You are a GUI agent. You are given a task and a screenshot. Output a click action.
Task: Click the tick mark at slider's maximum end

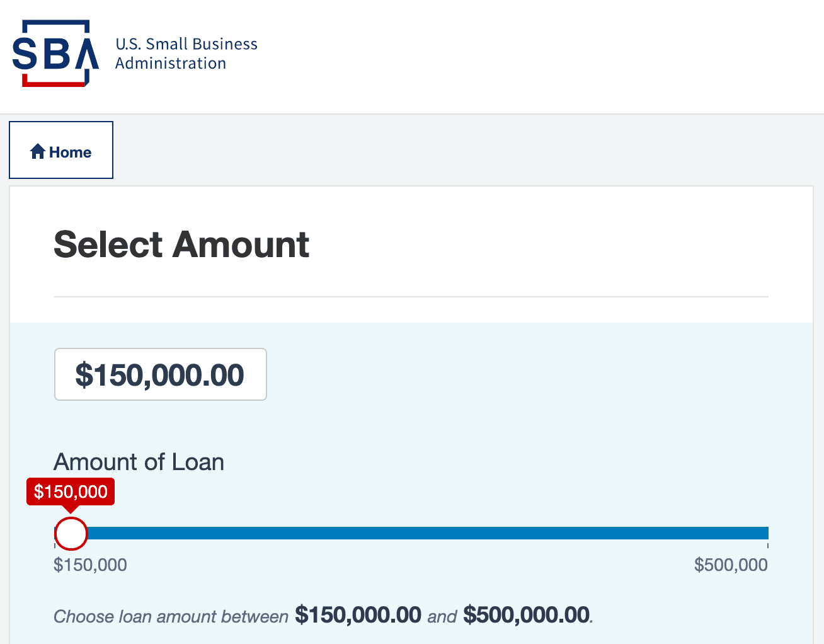(x=768, y=544)
